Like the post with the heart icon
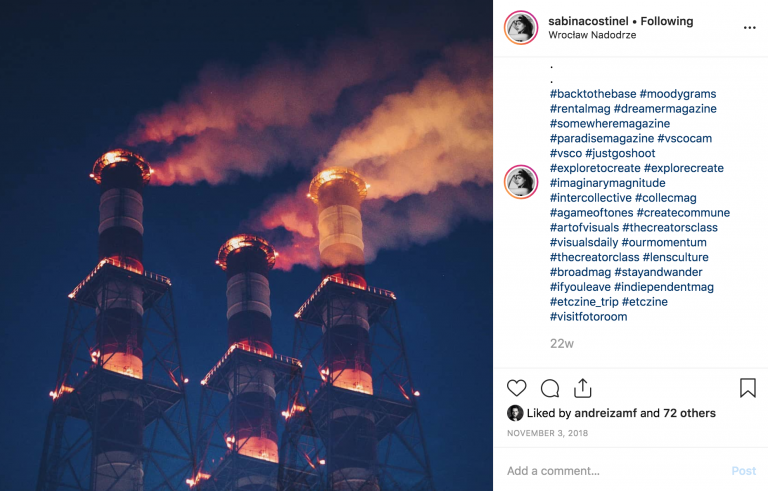768x491 pixels. tap(516, 388)
